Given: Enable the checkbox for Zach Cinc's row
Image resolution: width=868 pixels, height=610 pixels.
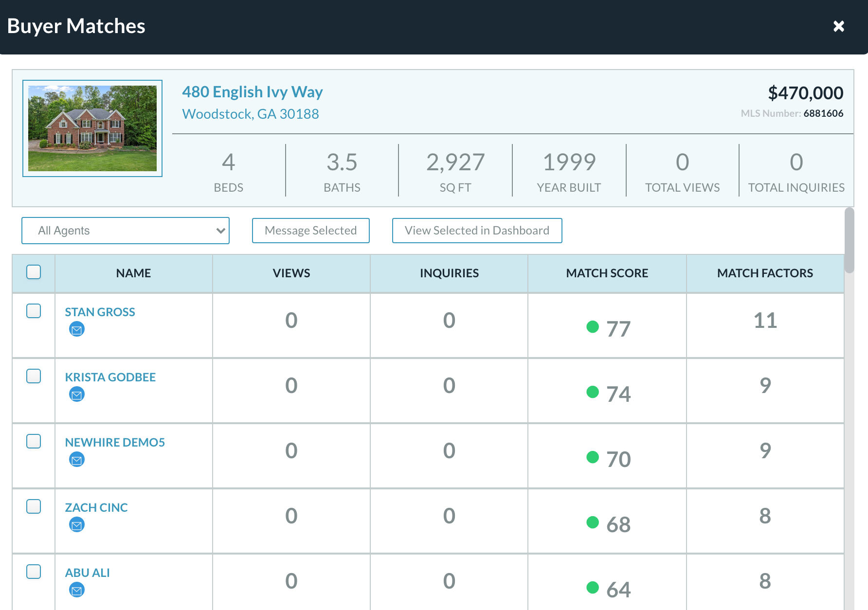Looking at the screenshot, I should 34,507.
